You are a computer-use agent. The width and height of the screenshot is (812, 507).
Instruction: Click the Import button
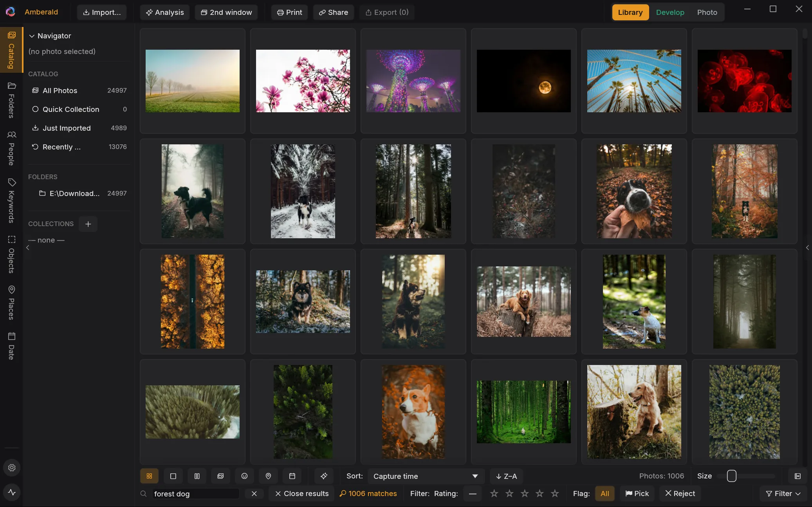102,12
